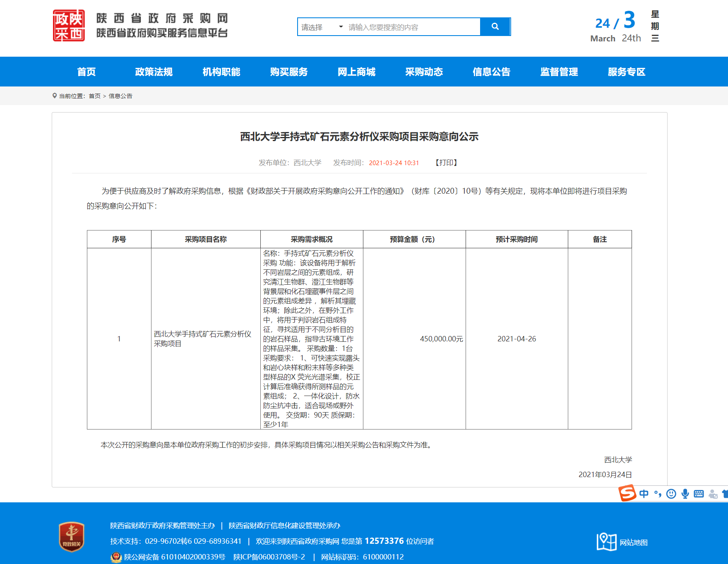Open Sogou soft keyboard icon
The height and width of the screenshot is (564, 728).
pos(699,494)
